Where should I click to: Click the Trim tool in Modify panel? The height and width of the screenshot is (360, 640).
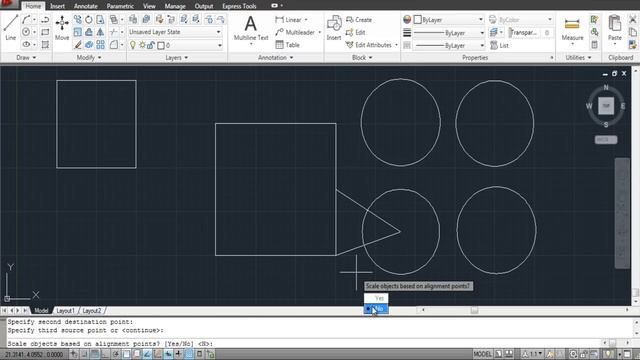(x=113, y=32)
